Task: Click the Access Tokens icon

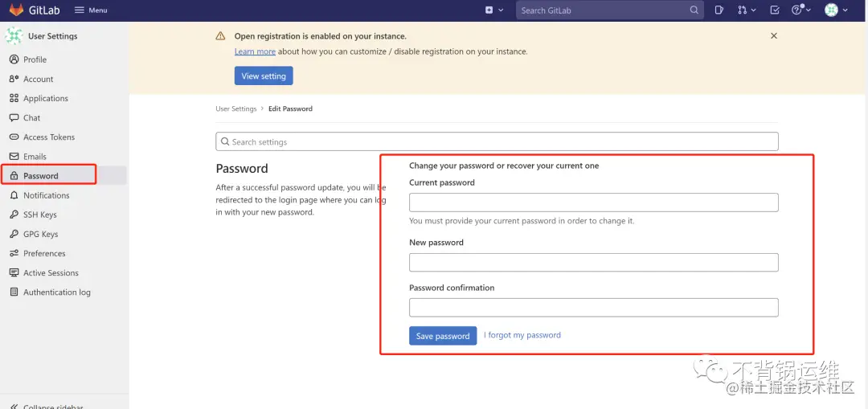Action: click(x=14, y=137)
